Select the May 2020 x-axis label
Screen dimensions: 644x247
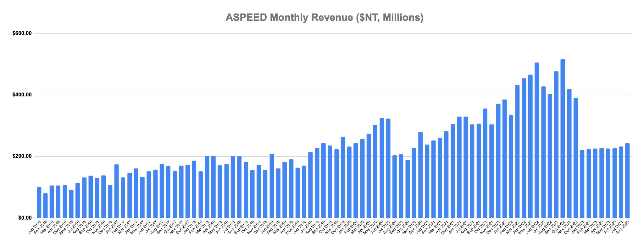coord(370,227)
